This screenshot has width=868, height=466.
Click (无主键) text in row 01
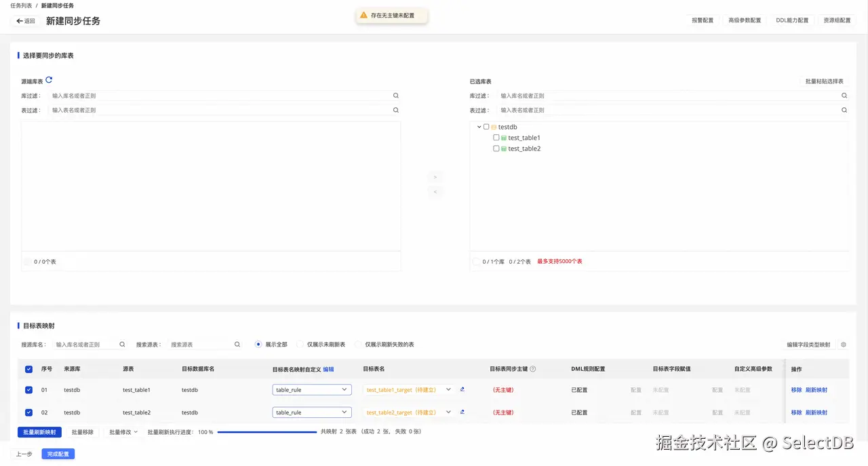pos(503,390)
